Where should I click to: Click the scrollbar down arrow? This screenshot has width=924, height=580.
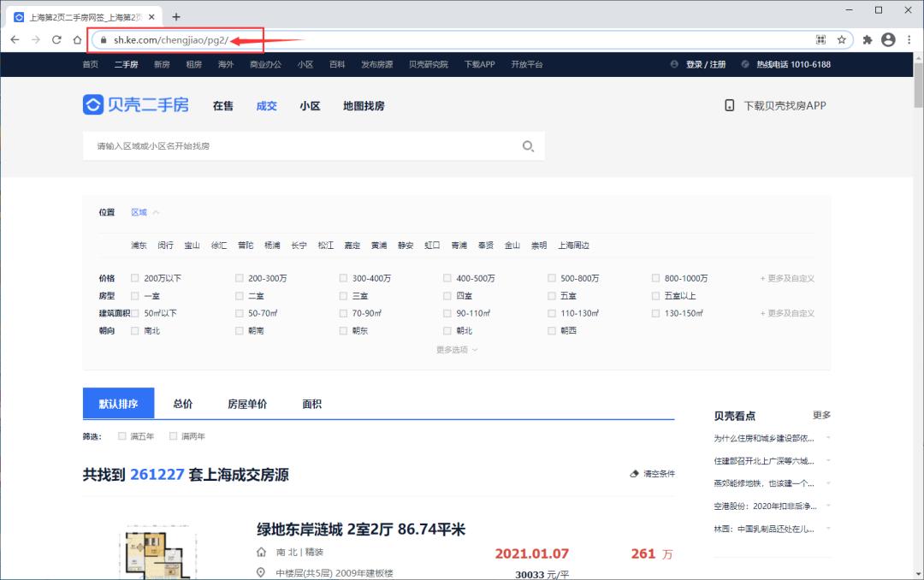coord(918,574)
